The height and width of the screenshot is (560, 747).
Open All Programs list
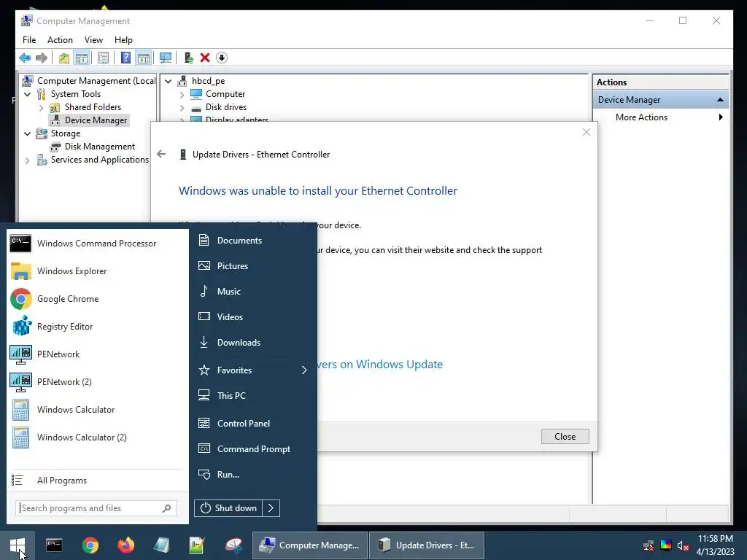pos(97,481)
